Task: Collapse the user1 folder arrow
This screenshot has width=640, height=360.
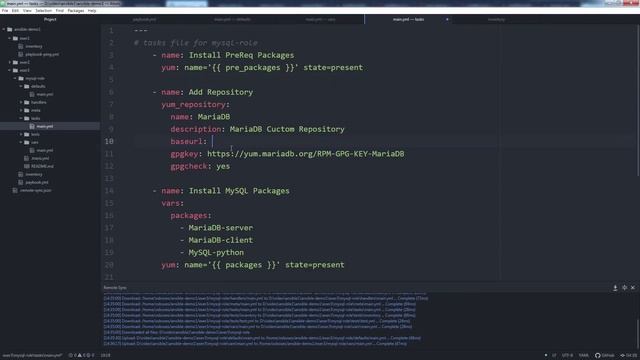Action: (x=10, y=38)
